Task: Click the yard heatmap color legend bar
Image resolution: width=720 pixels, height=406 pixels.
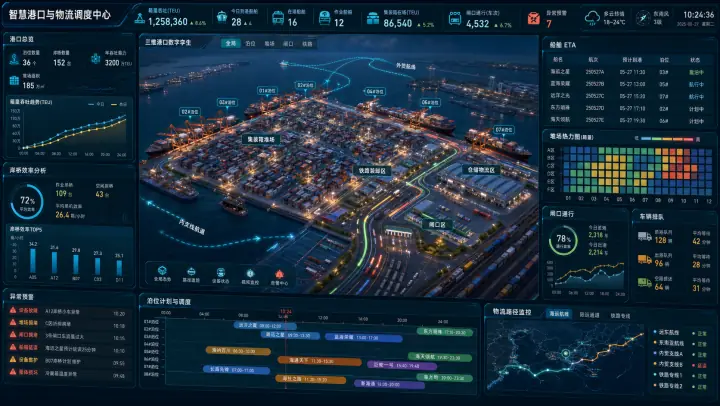Action: point(667,139)
